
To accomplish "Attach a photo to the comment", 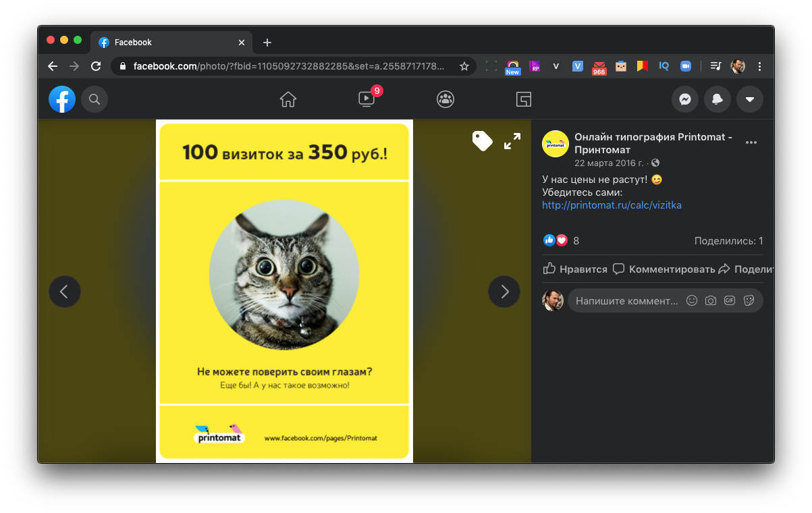I will pos(711,301).
